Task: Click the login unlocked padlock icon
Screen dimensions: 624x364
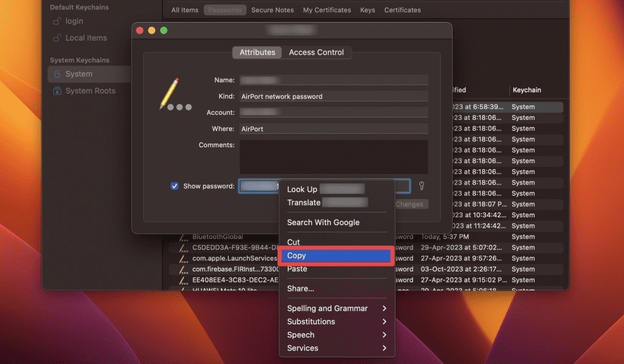Action: (57, 21)
